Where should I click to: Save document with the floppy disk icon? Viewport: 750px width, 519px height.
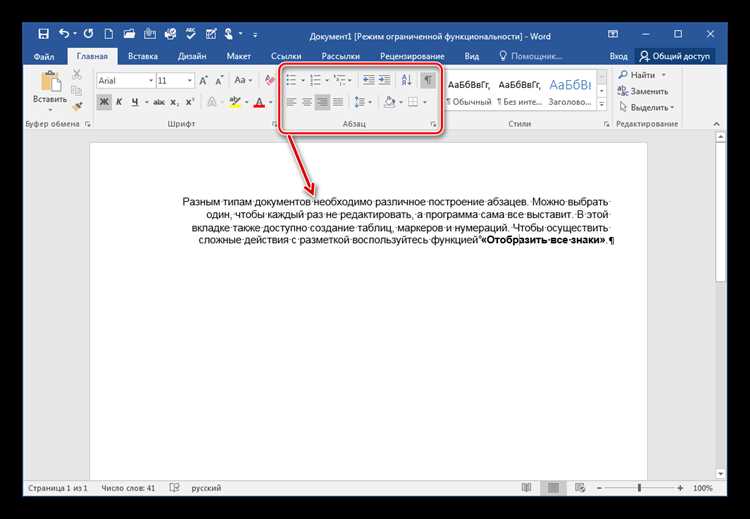pos(43,34)
